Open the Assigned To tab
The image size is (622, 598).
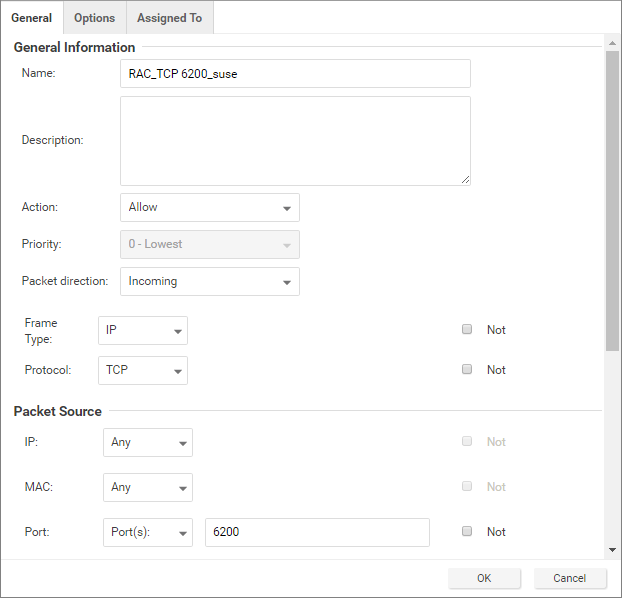point(169,18)
